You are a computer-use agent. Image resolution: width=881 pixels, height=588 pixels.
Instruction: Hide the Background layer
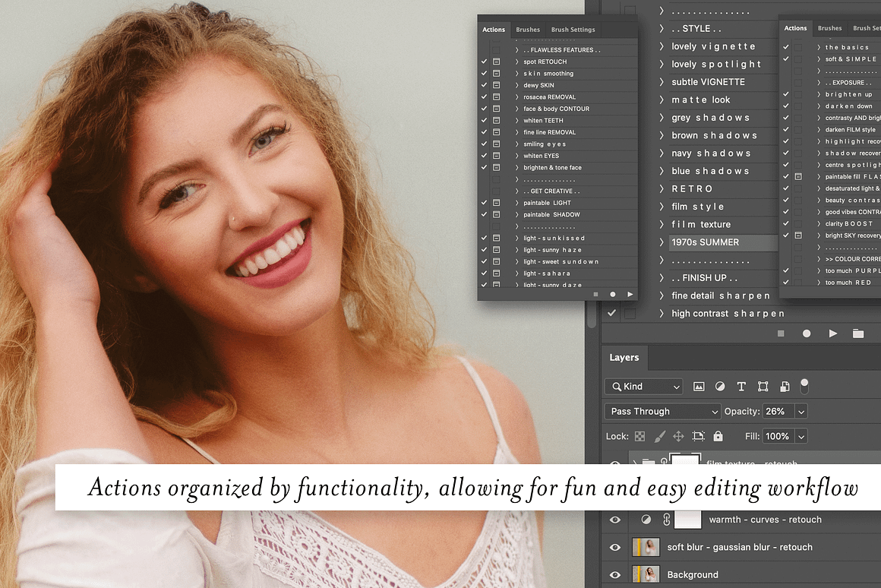615,574
